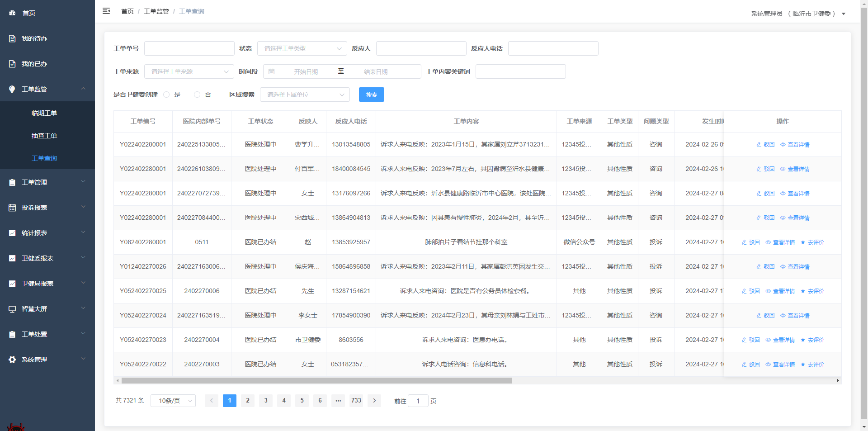Image resolution: width=868 pixels, height=431 pixels.
Task: Open the 10条/页 page size dropdown
Action: click(173, 401)
